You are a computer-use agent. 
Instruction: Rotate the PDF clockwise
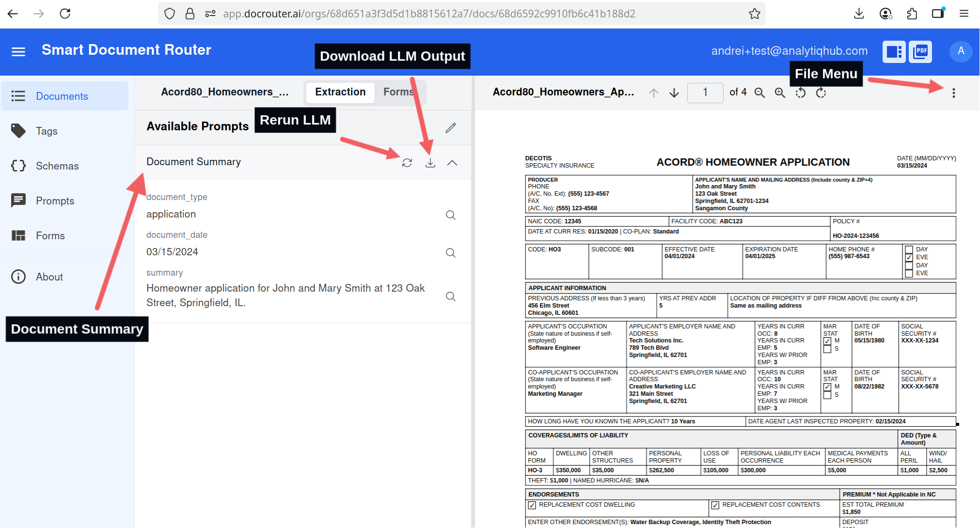click(821, 93)
